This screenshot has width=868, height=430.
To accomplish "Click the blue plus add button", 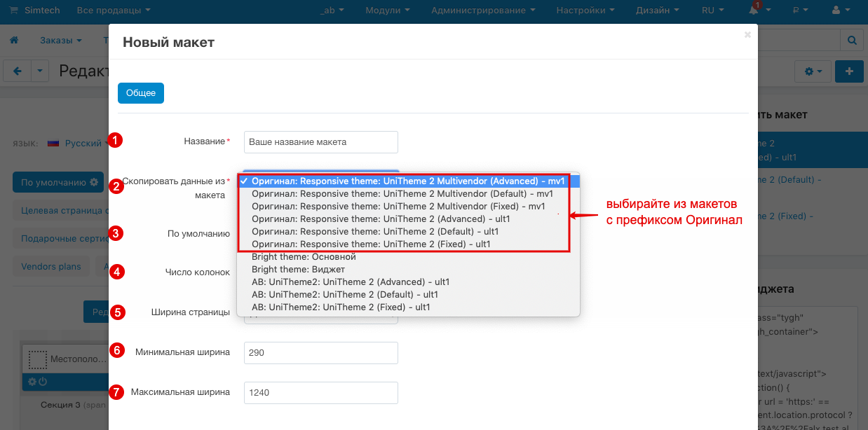I will click(x=850, y=71).
